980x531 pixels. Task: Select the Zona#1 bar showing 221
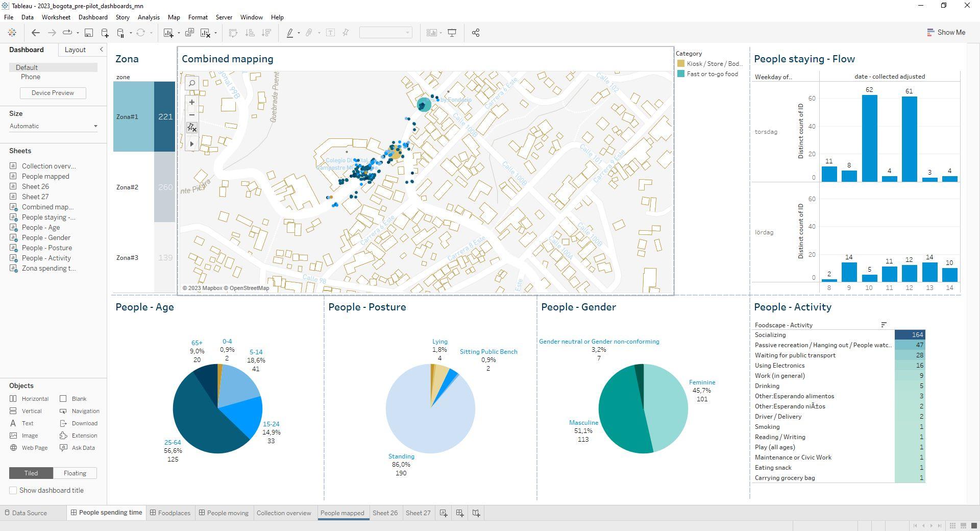(165, 117)
